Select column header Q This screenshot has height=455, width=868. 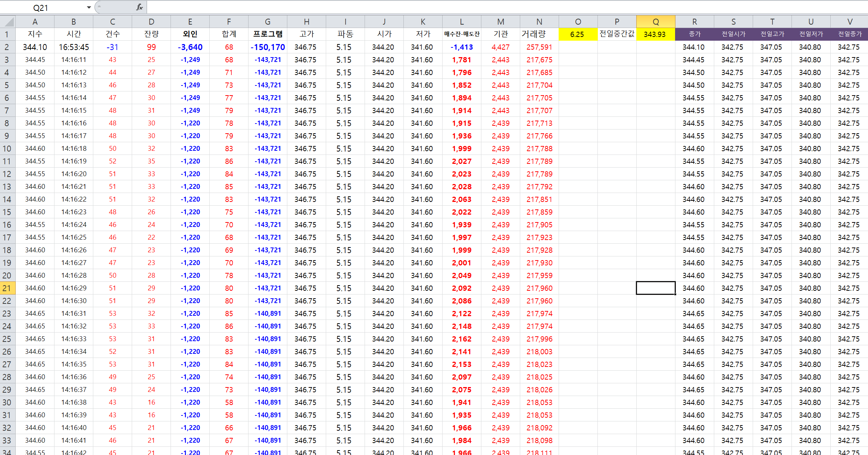pos(655,22)
